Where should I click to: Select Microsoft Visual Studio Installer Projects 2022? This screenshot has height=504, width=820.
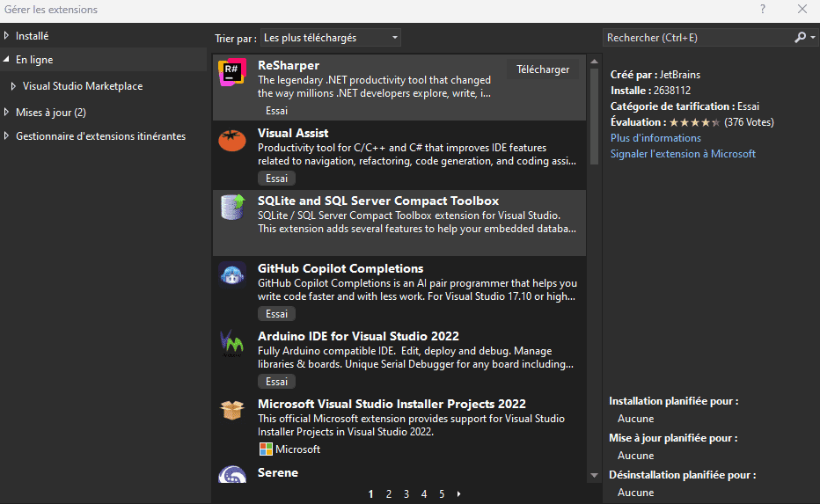pyautogui.click(x=392, y=404)
